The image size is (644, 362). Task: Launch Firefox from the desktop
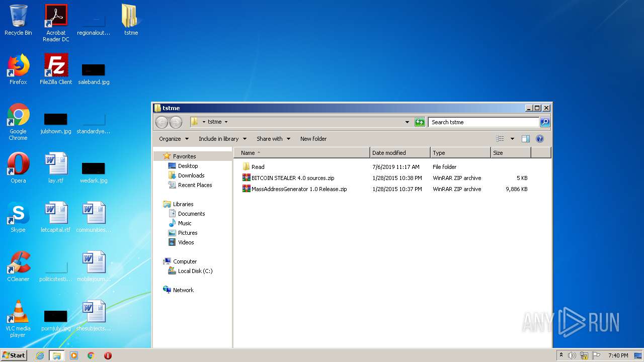tap(18, 69)
